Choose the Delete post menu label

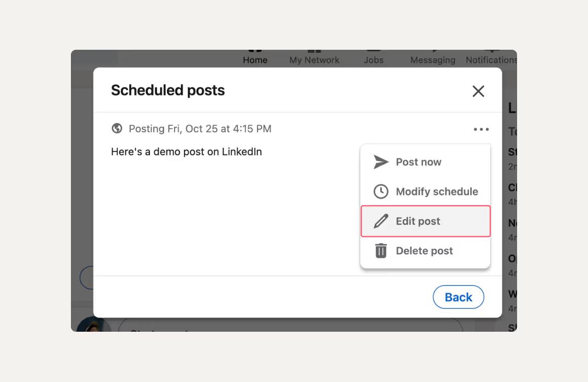coord(424,251)
